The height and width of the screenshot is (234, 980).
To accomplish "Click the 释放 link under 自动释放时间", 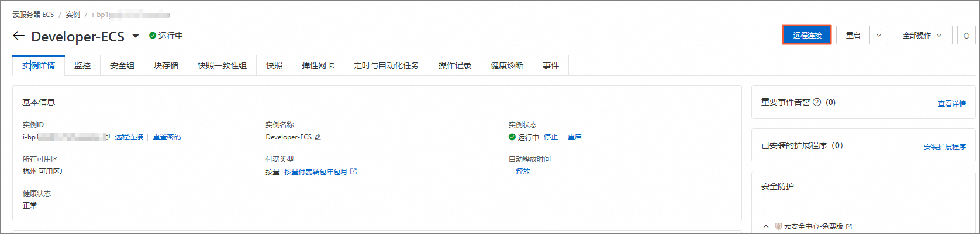I will click(x=523, y=172).
